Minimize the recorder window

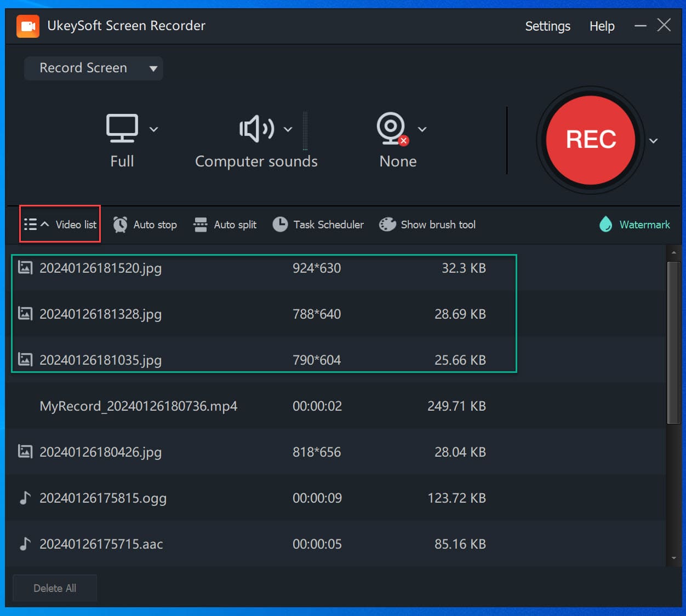(x=640, y=26)
